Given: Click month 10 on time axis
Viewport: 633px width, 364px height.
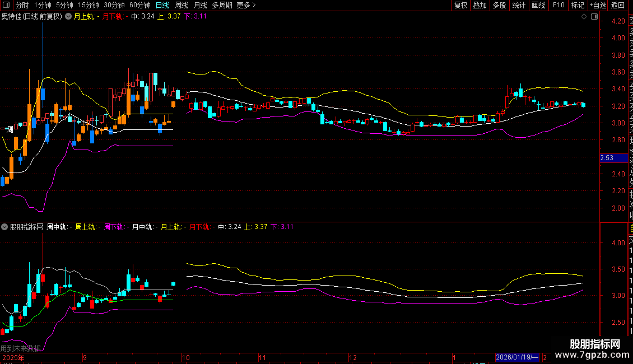Looking at the screenshot, I should (x=186, y=357).
